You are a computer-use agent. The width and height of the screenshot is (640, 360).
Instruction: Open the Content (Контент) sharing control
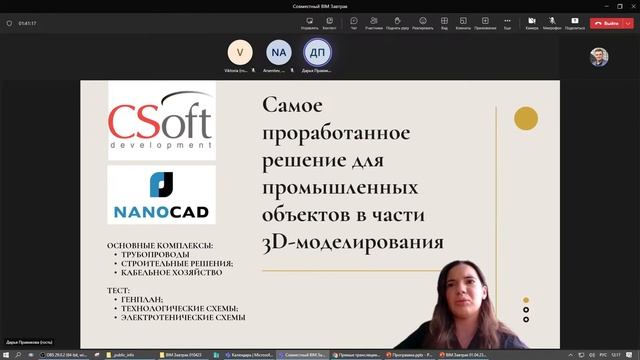[329, 23]
